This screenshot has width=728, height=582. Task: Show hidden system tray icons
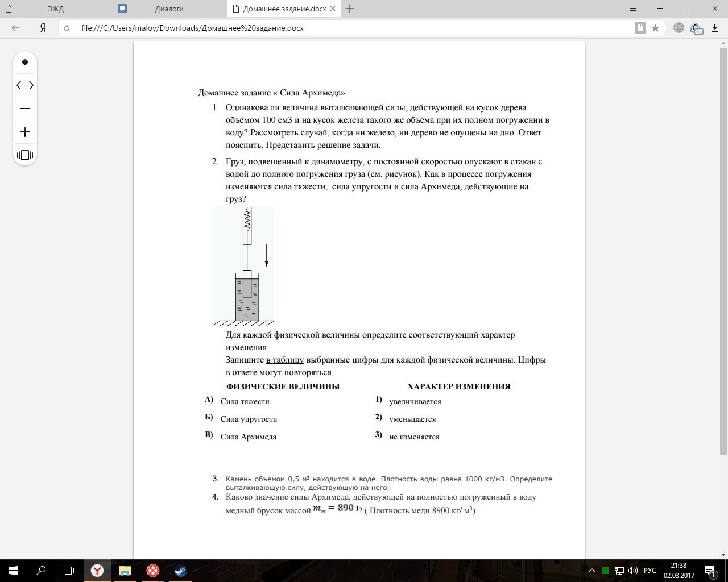(591, 571)
